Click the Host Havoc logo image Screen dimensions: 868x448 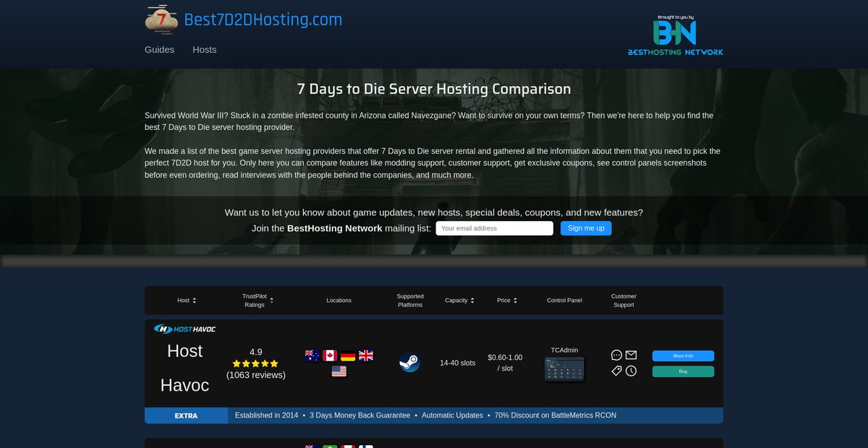(x=184, y=329)
